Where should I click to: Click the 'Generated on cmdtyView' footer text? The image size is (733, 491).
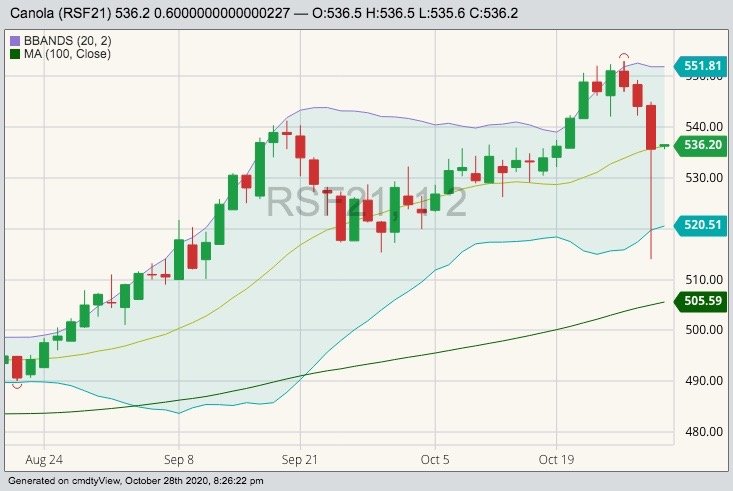(64, 481)
